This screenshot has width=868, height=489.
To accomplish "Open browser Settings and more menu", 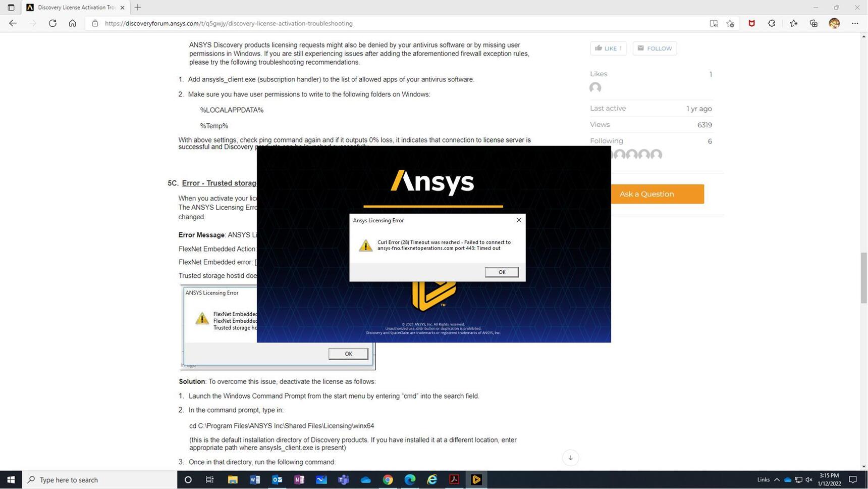I will (855, 23).
